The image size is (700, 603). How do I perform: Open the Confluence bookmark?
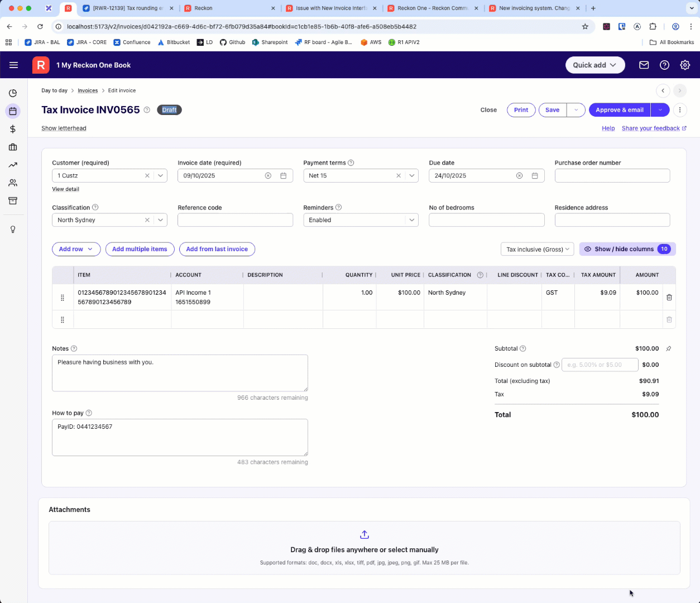tap(132, 42)
